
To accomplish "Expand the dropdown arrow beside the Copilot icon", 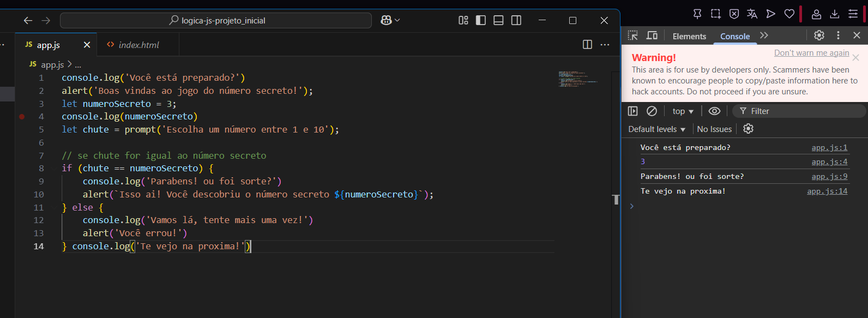I will click(397, 20).
